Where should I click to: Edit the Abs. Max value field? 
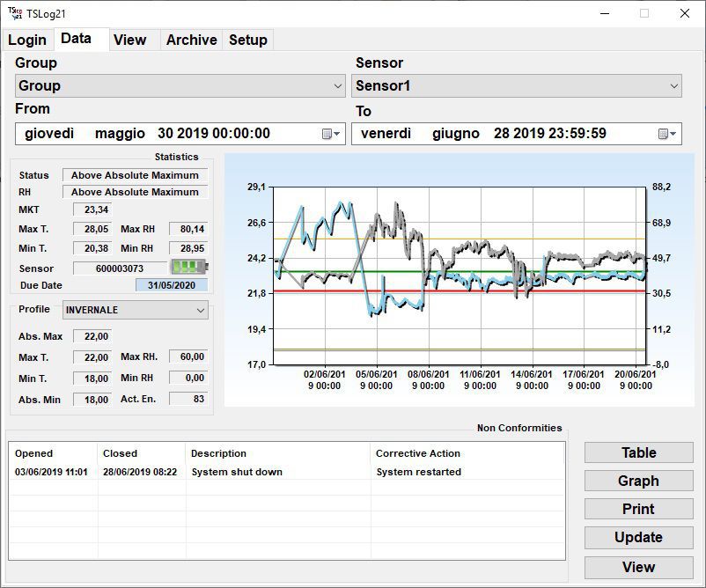coord(94,336)
